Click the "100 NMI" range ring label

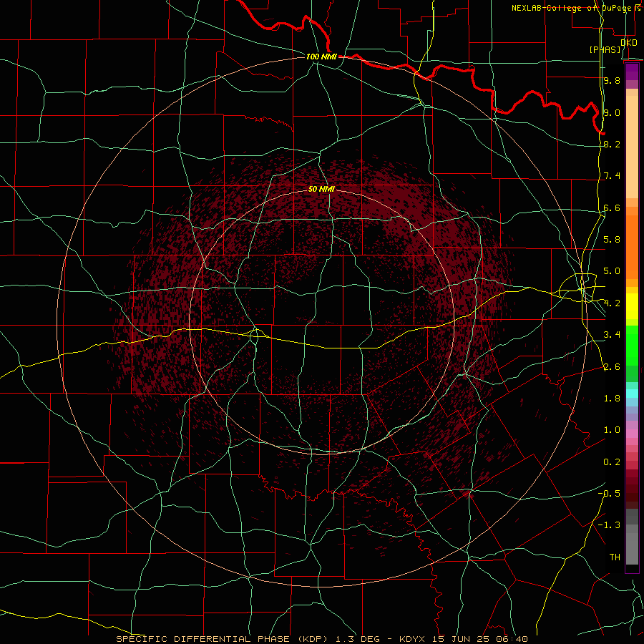321,57
